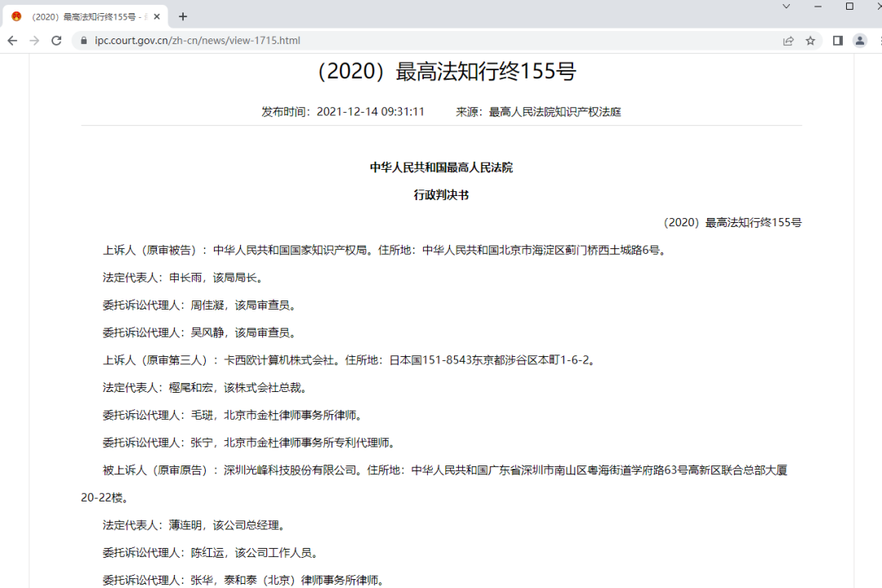Close the (2020)最高法知行终155号 tab
This screenshot has width=882, height=588.
157,17
